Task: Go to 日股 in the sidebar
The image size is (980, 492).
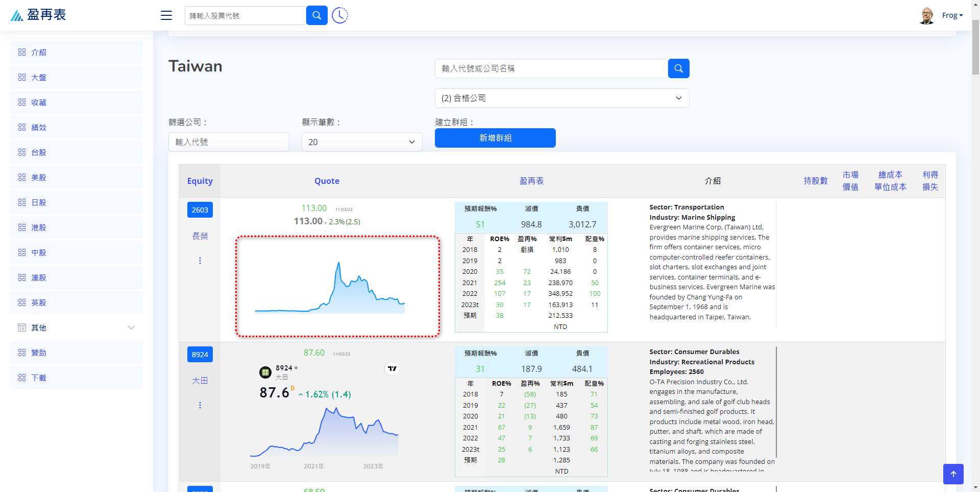Action: point(77,202)
